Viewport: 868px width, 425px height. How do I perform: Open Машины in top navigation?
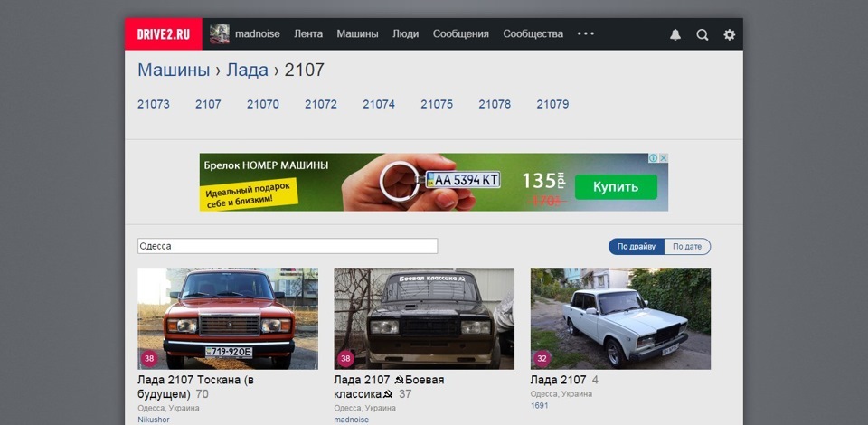tap(358, 33)
